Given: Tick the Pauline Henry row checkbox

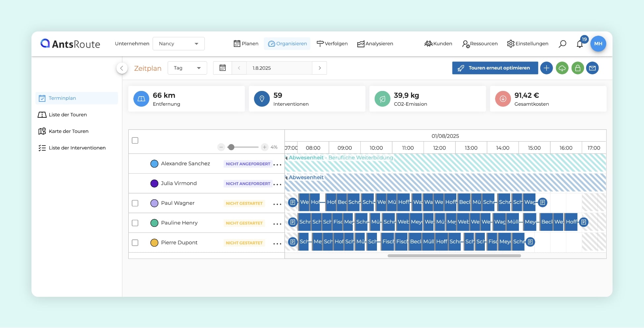Looking at the screenshot, I should coord(135,223).
